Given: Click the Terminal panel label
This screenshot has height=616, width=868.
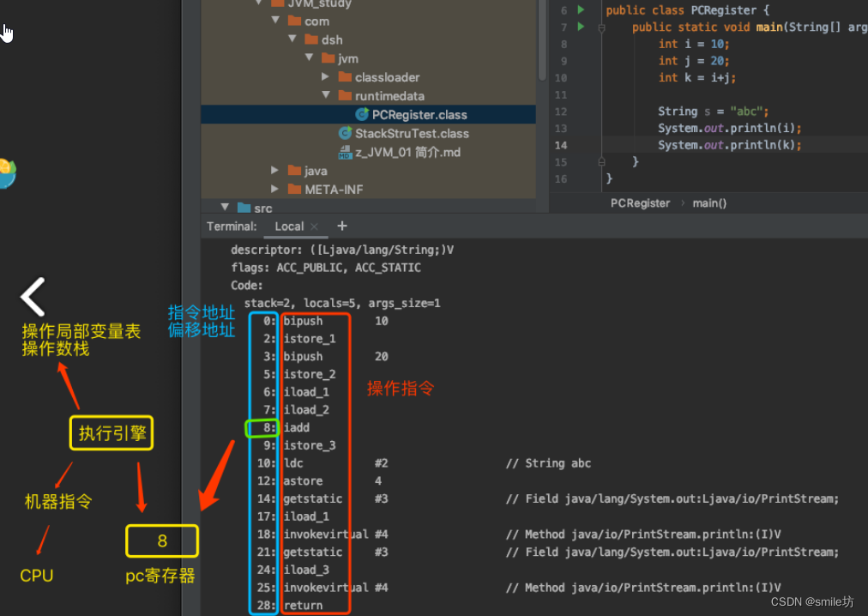Looking at the screenshot, I should [x=232, y=226].
